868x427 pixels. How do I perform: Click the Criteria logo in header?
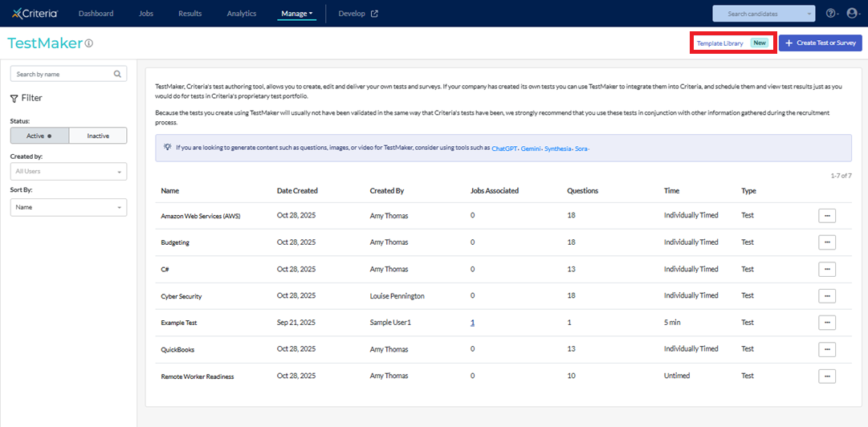click(x=35, y=13)
